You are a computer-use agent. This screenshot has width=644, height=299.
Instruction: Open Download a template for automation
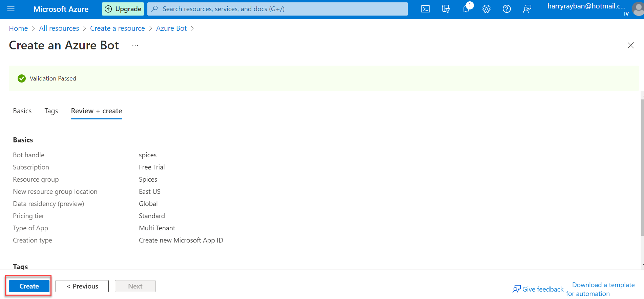[600, 289]
